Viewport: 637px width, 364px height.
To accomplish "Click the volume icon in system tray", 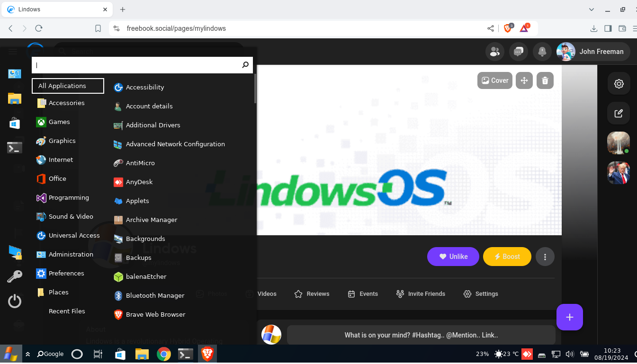I will point(570,354).
